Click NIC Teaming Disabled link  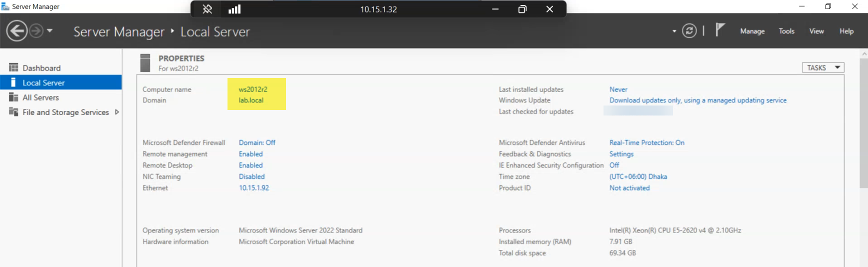point(251,176)
